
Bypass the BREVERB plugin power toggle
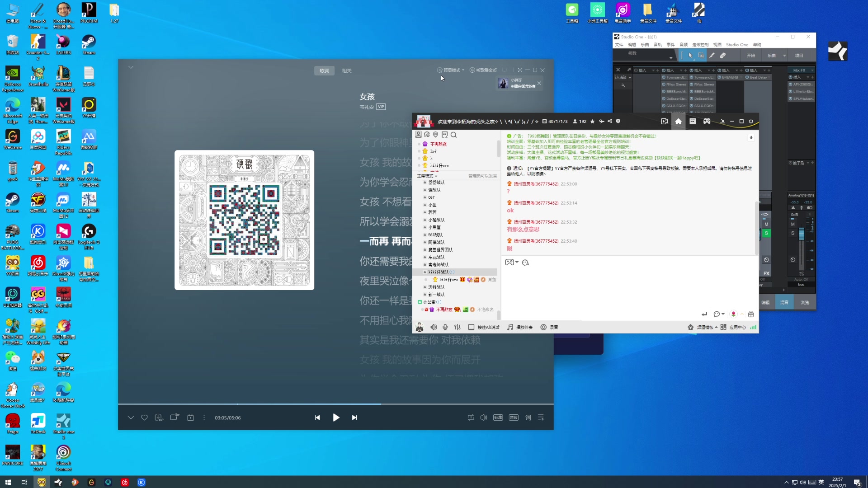719,77
